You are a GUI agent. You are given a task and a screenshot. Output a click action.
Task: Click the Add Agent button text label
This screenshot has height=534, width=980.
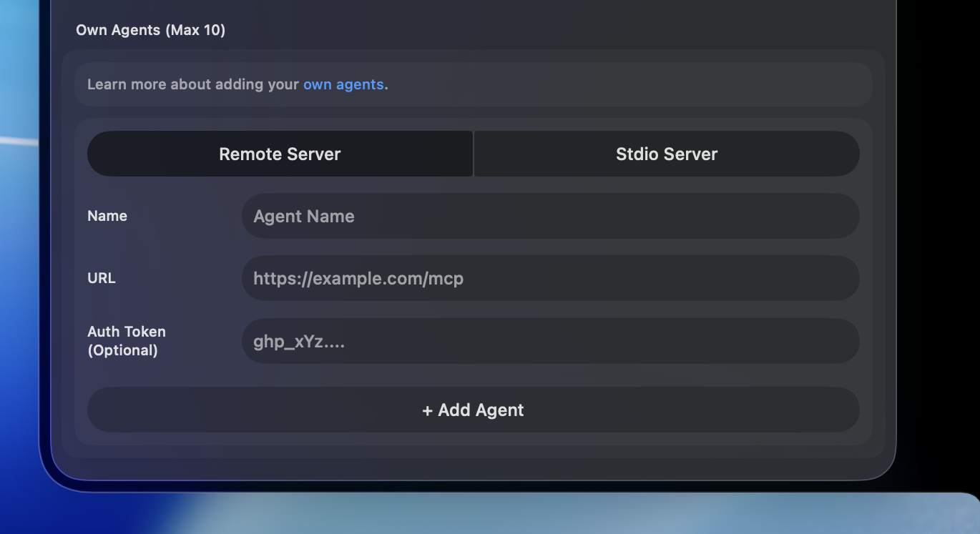pos(481,410)
